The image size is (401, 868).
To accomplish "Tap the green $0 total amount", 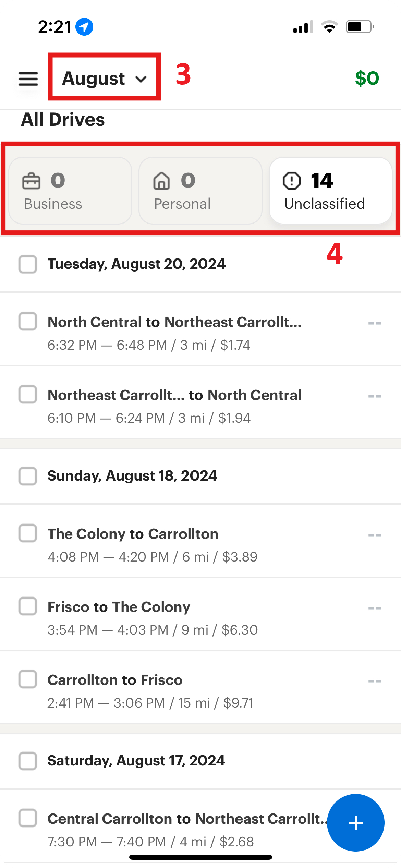I will 367,78.
